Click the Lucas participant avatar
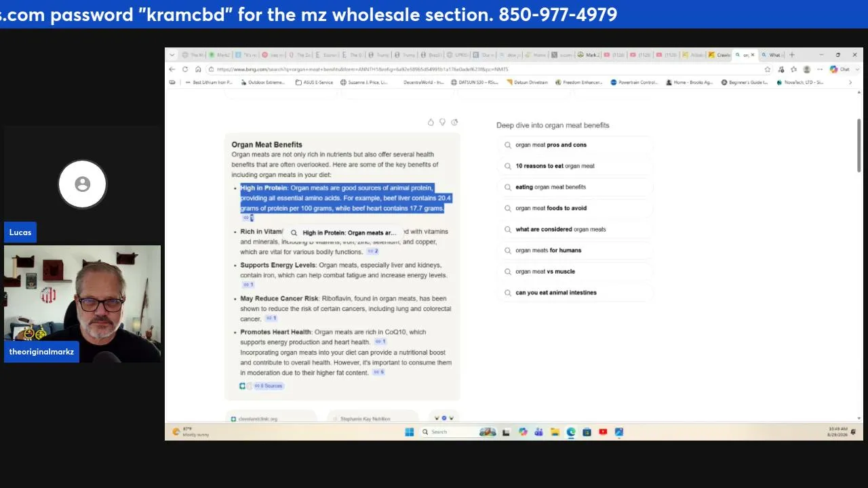The width and height of the screenshot is (868, 488). [82, 184]
